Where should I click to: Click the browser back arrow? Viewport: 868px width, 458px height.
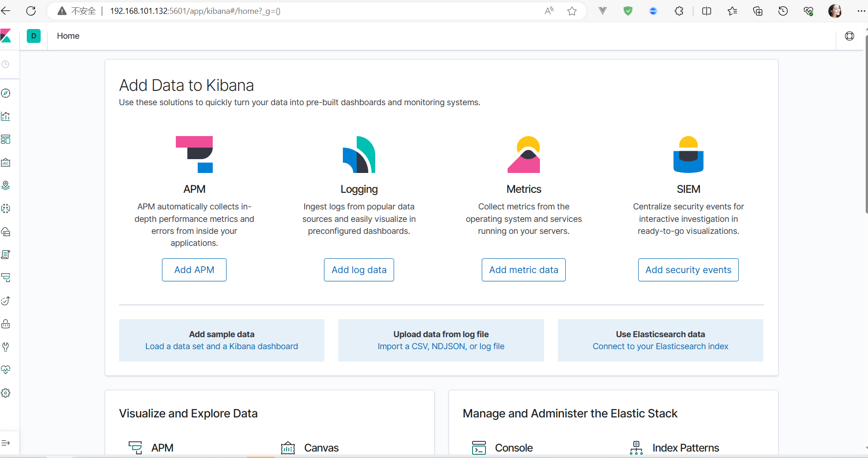point(6,11)
